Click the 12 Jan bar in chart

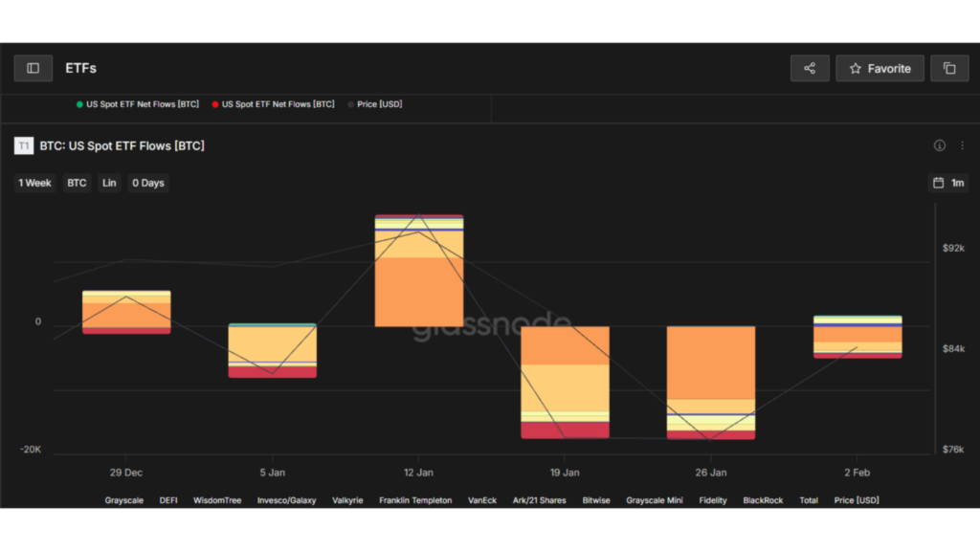[418, 287]
